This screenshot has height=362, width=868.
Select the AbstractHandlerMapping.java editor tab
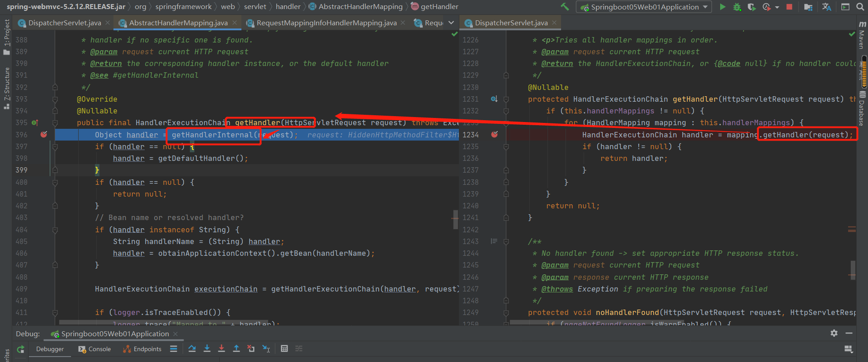[178, 23]
